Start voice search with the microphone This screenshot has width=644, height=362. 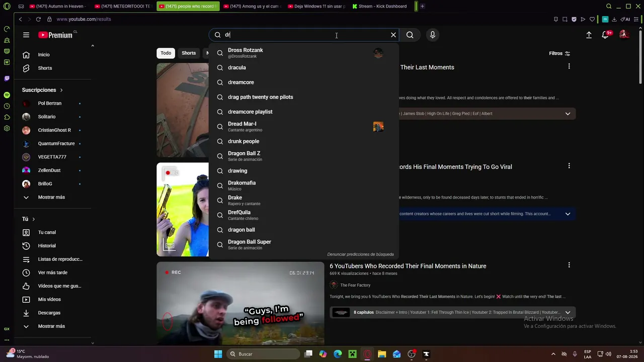pos(432,35)
